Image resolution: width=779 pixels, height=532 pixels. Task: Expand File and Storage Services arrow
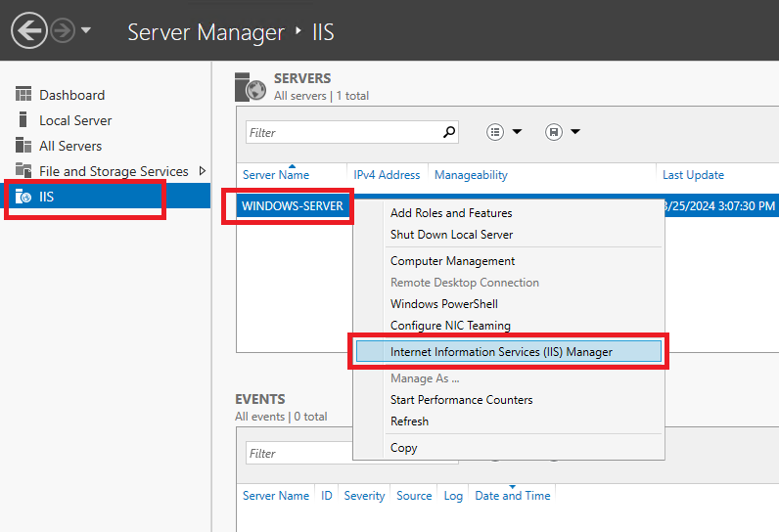coord(203,171)
